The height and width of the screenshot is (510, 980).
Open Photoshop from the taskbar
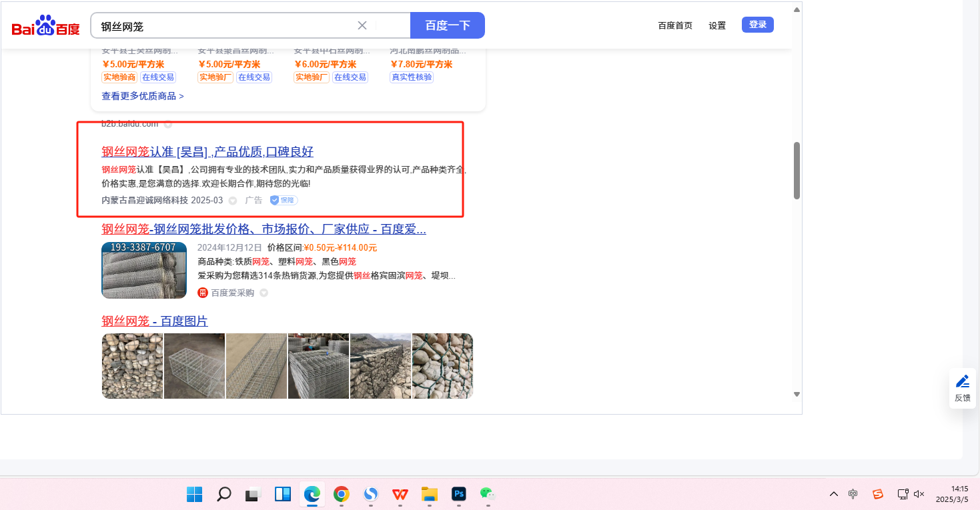458,494
